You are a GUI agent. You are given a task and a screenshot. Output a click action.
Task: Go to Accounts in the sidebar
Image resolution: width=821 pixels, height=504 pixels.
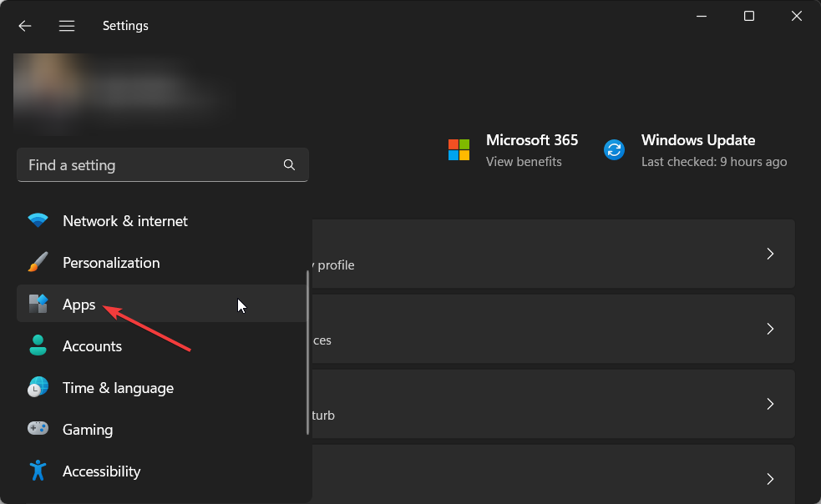click(x=92, y=346)
